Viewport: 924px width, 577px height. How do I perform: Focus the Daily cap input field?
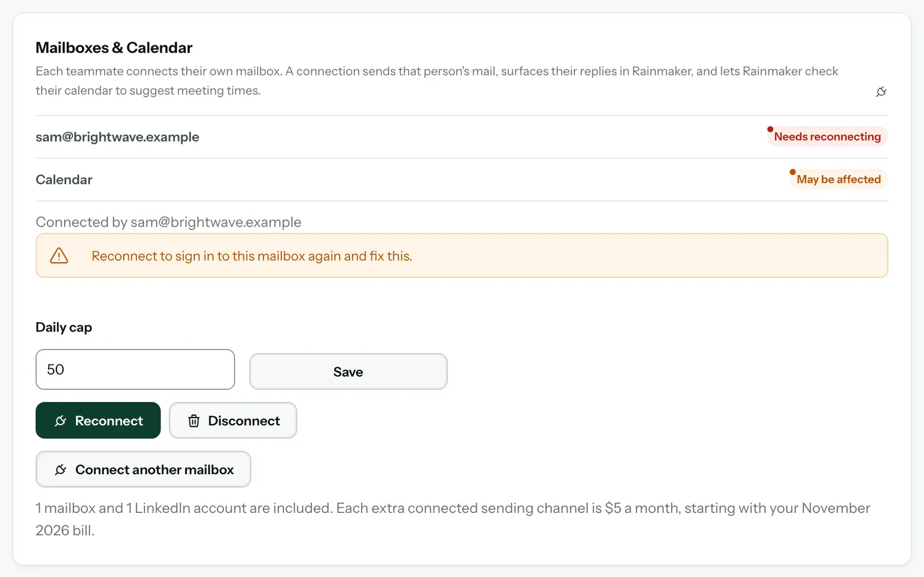(135, 370)
